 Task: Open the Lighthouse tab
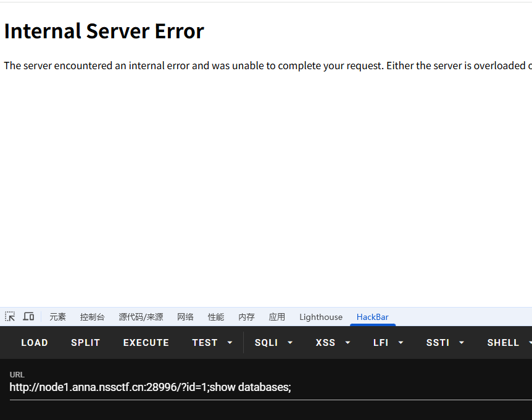point(321,317)
